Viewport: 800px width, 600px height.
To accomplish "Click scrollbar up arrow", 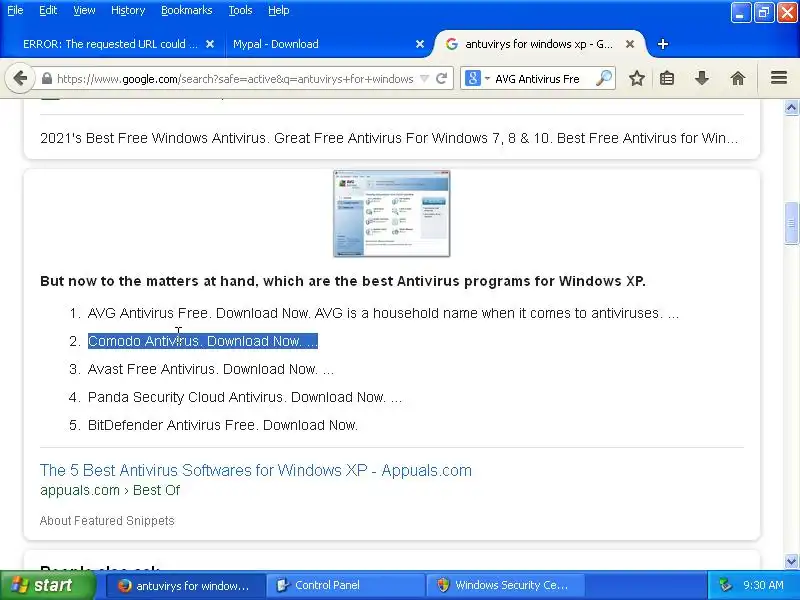I will [x=791, y=107].
